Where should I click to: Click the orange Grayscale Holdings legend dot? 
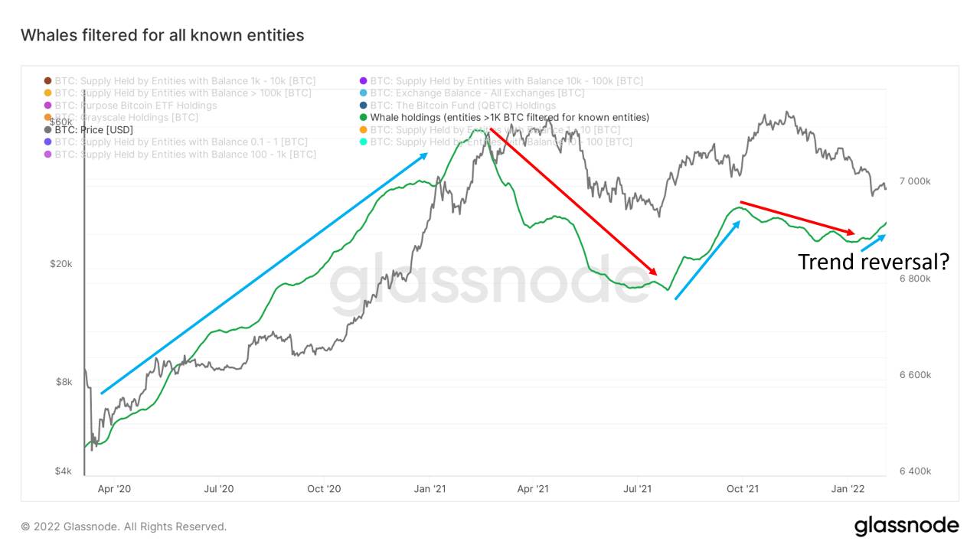(48, 118)
